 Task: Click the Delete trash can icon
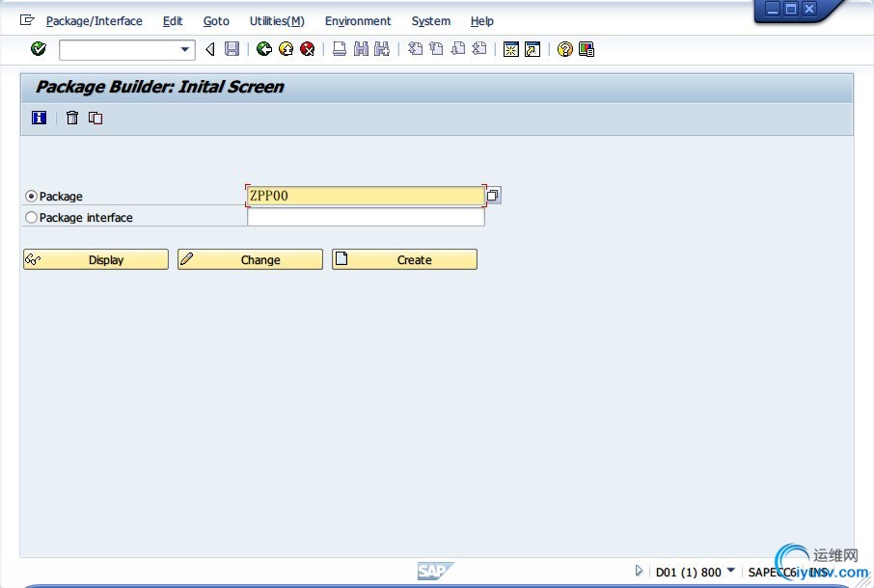point(72,118)
